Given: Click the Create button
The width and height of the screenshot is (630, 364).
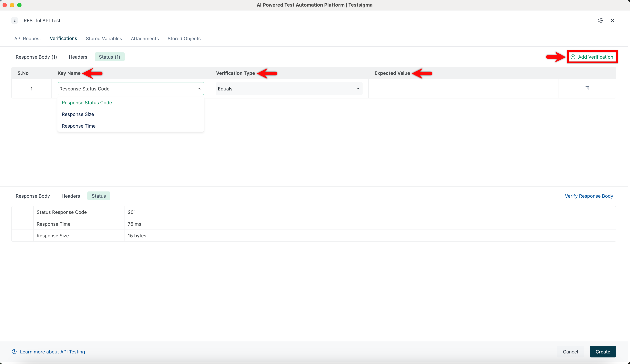Looking at the screenshot, I should (602, 351).
